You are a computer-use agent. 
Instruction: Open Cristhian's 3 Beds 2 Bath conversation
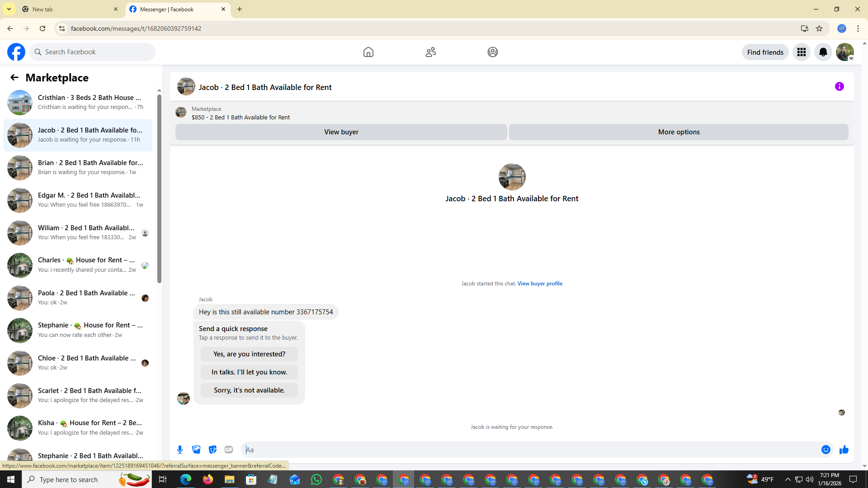(x=78, y=103)
